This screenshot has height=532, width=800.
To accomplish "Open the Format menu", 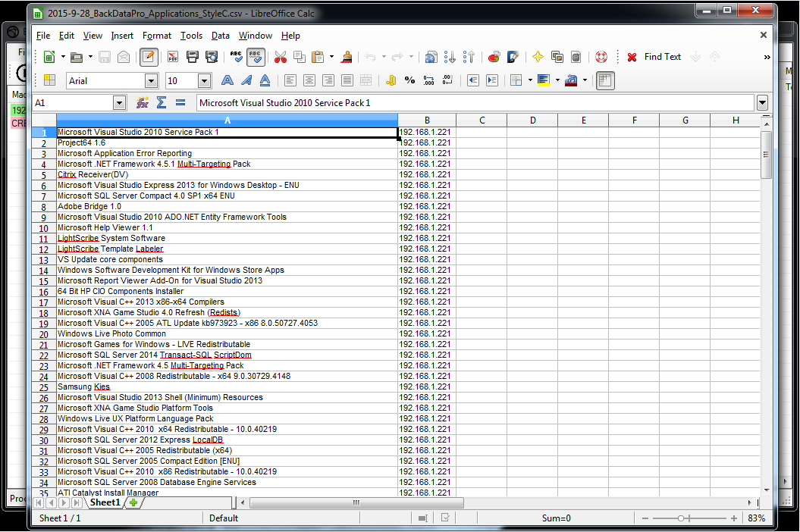I will click(x=157, y=36).
